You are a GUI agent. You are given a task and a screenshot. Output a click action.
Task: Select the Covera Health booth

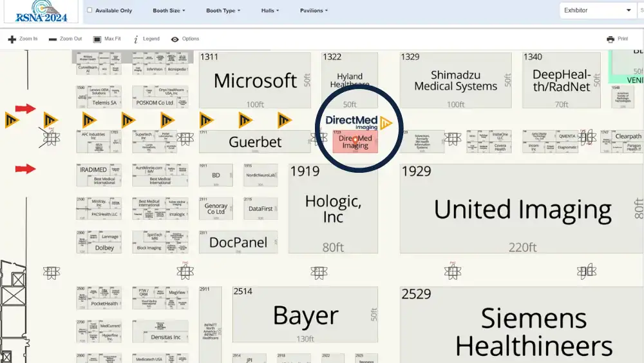pyautogui.click(x=500, y=147)
